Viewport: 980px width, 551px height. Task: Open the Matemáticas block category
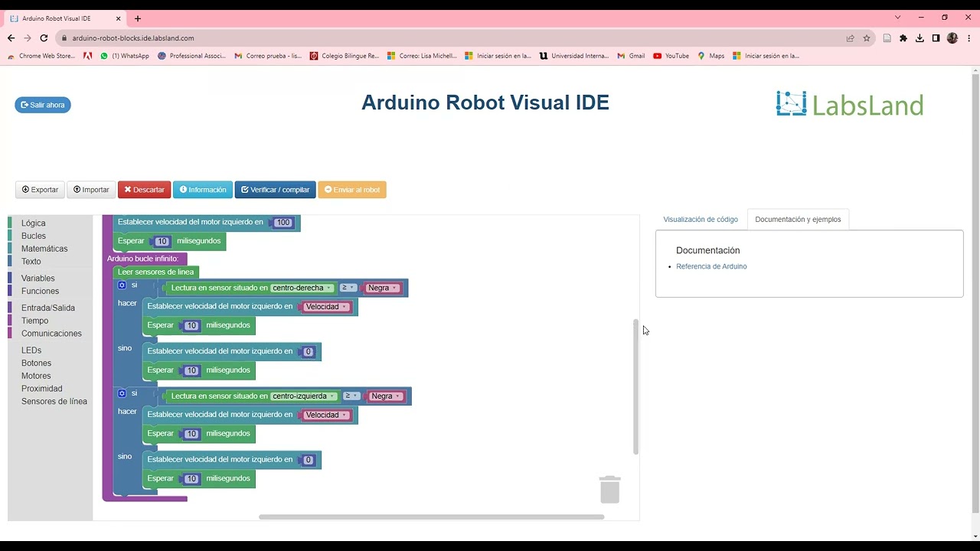tap(44, 249)
